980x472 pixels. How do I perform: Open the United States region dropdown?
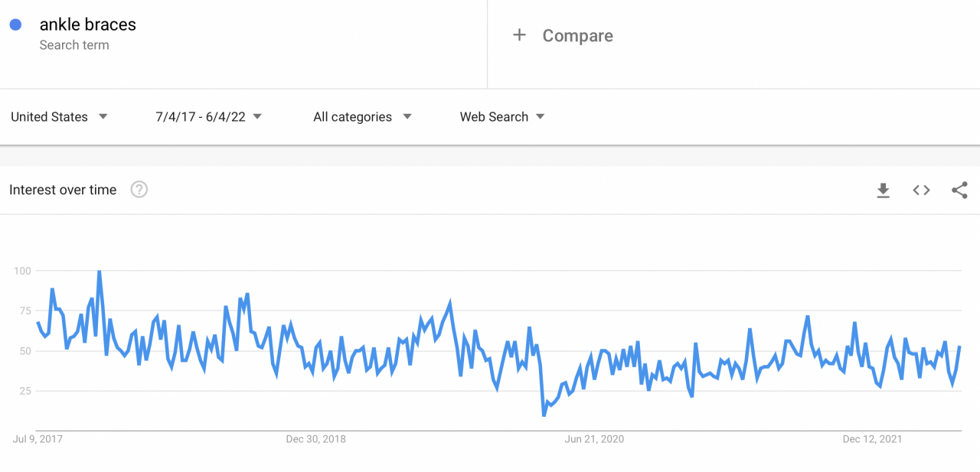pos(57,116)
